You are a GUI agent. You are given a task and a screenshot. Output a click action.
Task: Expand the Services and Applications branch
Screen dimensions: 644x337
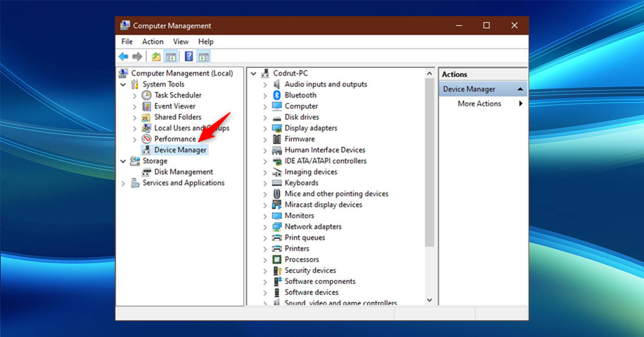123,182
